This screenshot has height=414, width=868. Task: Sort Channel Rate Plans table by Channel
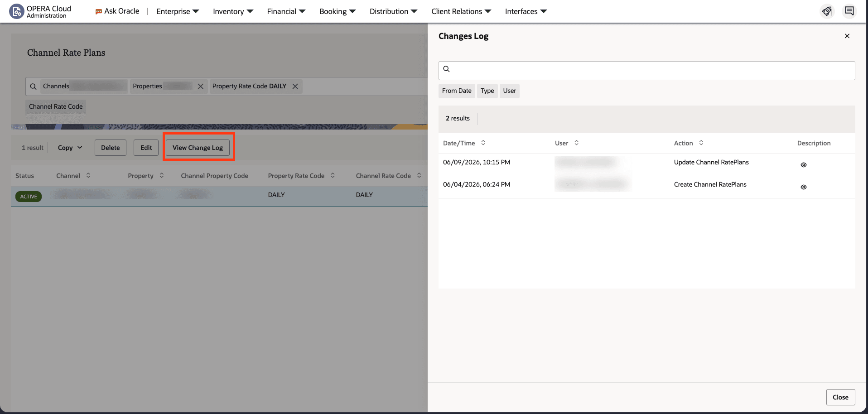[x=88, y=175]
